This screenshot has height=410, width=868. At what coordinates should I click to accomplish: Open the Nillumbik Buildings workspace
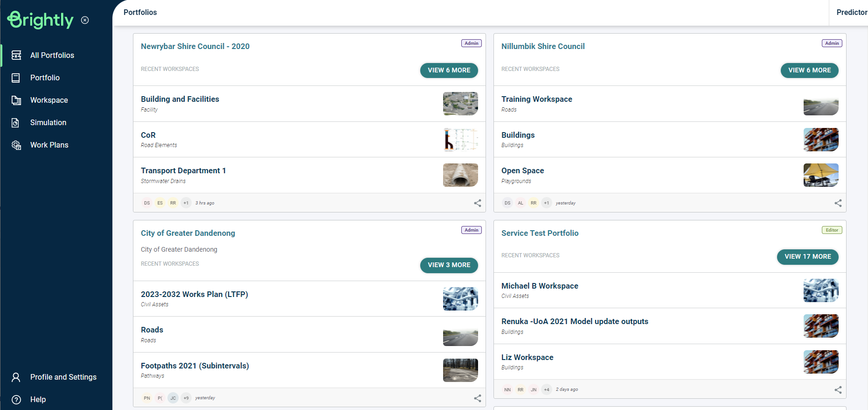(x=670, y=140)
